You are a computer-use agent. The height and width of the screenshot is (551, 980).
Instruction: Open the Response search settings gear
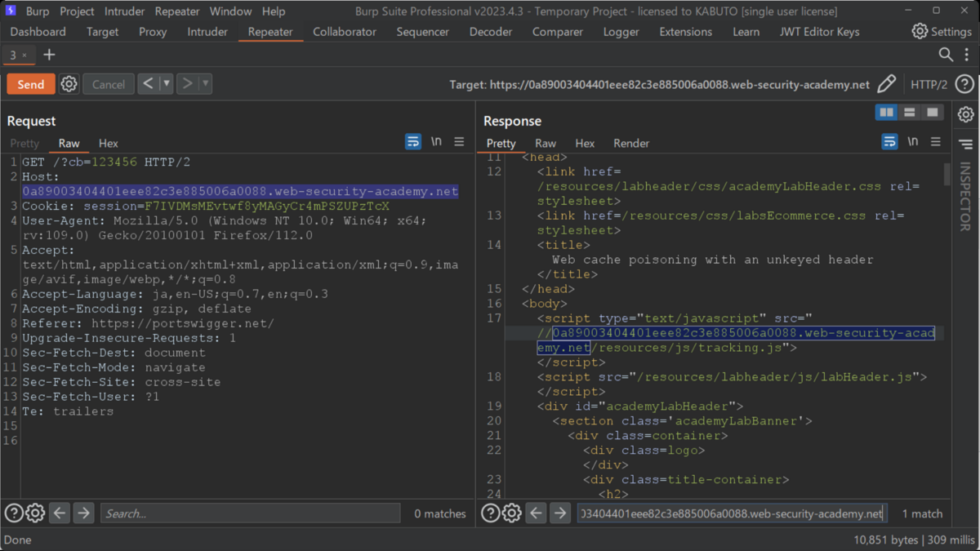pyautogui.click(x=511, y=513)
